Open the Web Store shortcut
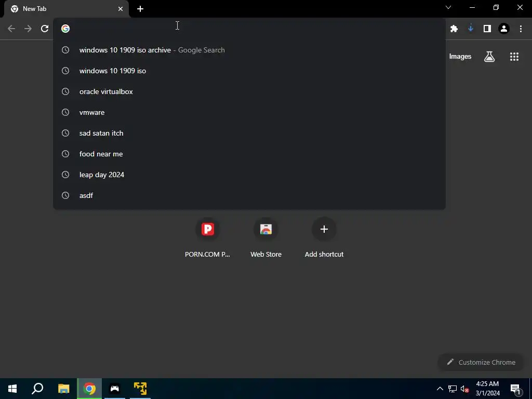532x399 pixels. coord(266,237)
